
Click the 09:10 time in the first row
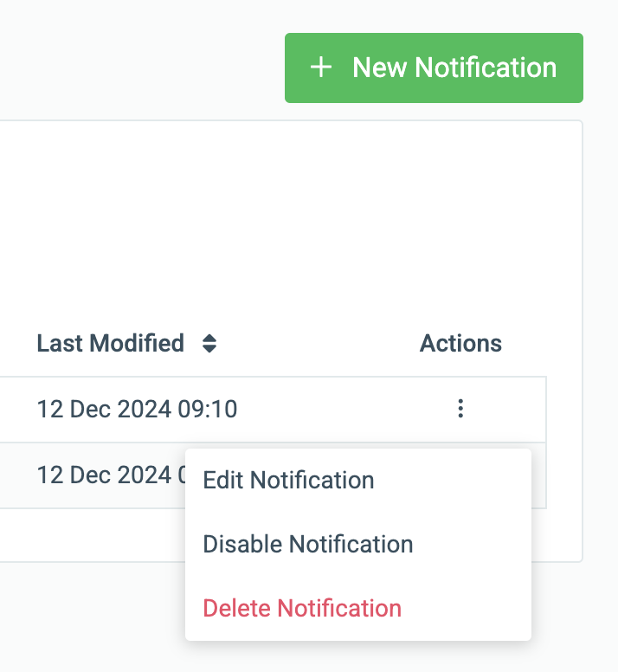(x=207, y=409)
